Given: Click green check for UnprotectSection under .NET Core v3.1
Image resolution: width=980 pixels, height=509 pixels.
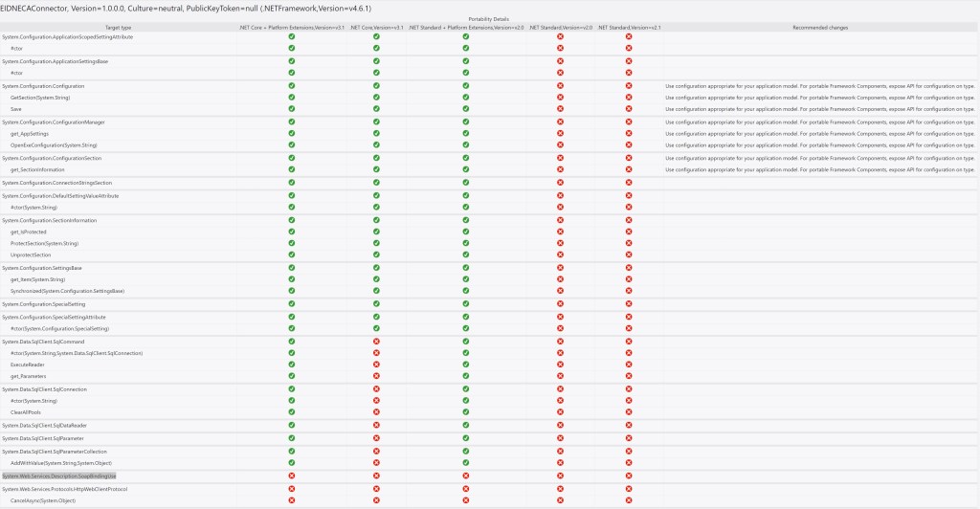Looking at the screenshot, I should tap(377, 255).
